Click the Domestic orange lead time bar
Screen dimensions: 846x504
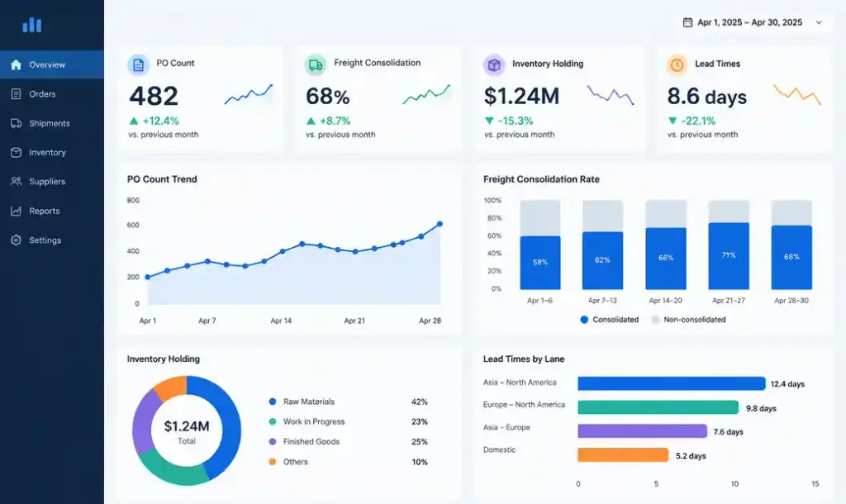[x=623, y=455]
